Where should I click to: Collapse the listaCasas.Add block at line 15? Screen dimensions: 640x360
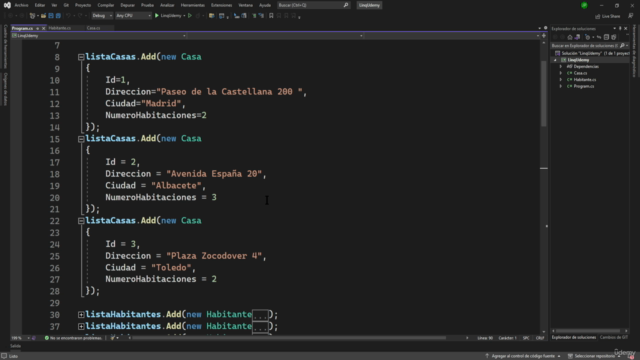[81, 139]
